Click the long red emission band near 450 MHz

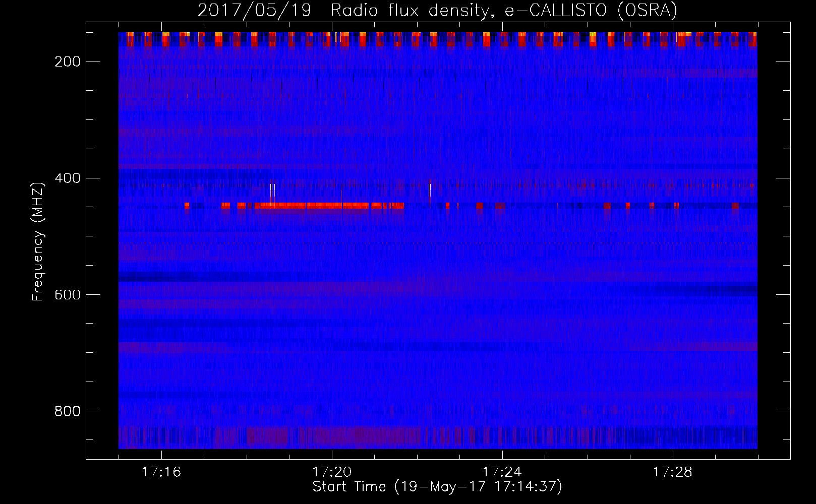click(329, 206)
